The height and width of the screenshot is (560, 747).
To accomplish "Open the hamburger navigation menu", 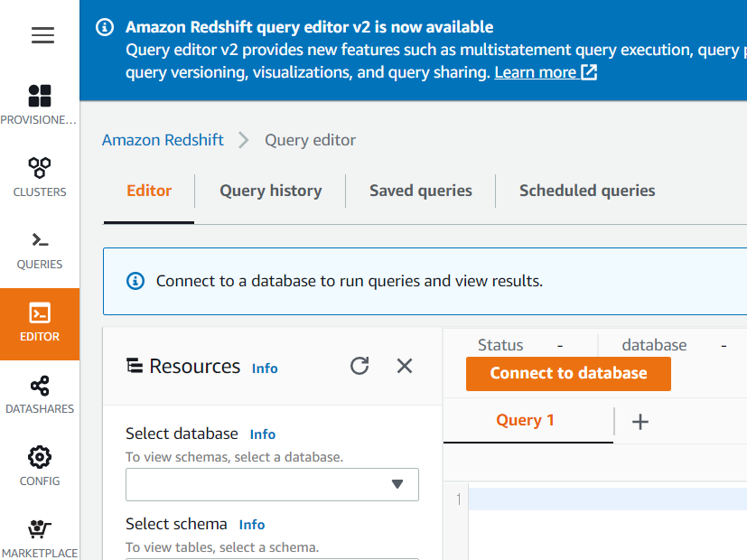I will coord(42,35).
